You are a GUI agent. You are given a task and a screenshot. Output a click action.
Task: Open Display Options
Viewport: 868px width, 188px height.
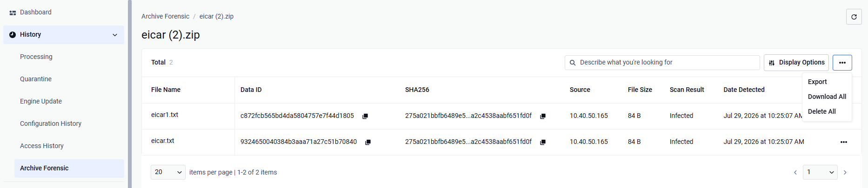click(x=796, y=63)
